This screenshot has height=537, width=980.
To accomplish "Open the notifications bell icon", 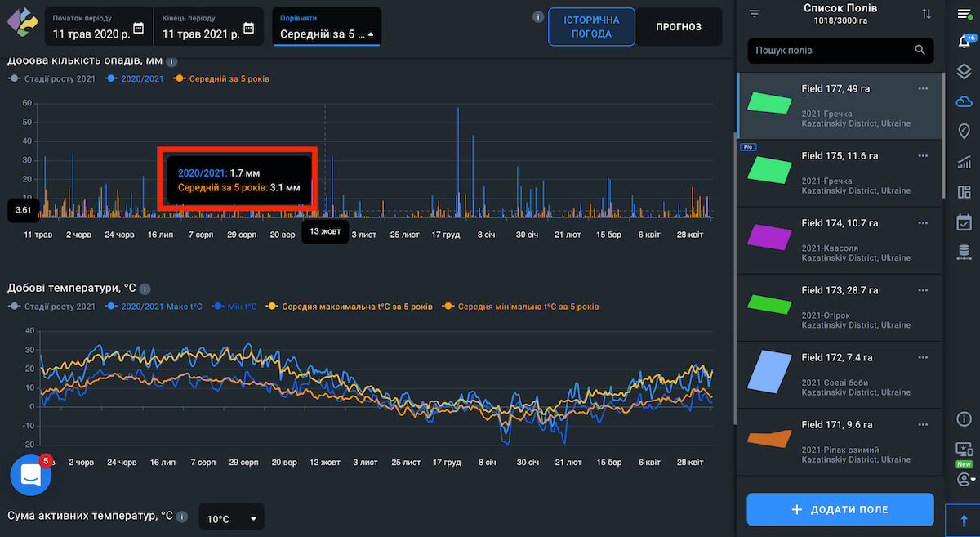I will (964, 43).
